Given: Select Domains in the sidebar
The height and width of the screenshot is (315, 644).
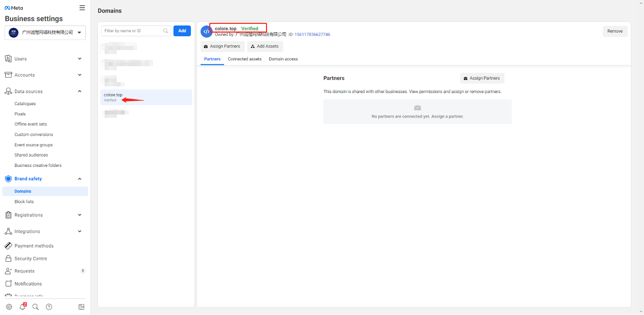Looking at the screenshot, I should 45,192.
